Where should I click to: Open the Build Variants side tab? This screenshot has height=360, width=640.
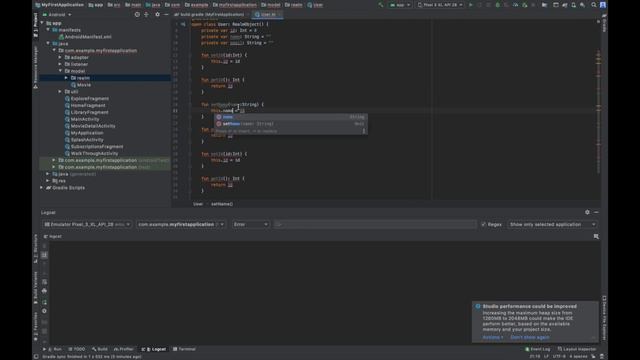[36, 288]
